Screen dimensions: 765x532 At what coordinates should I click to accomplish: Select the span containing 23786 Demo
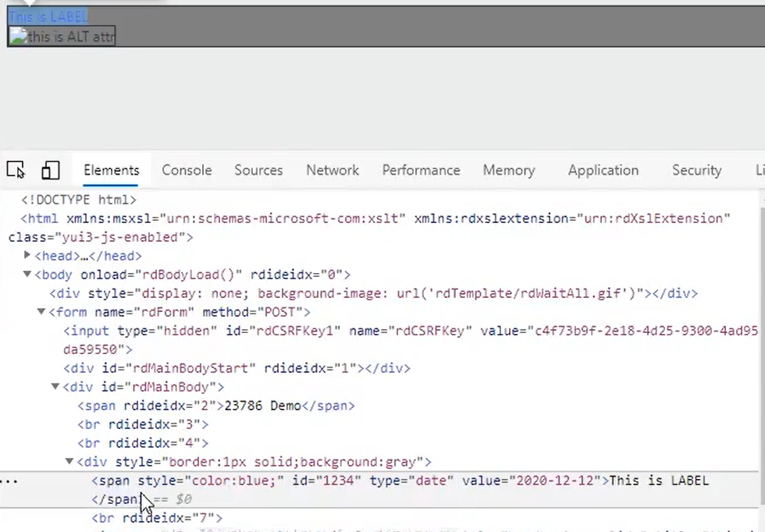[216, 406]
